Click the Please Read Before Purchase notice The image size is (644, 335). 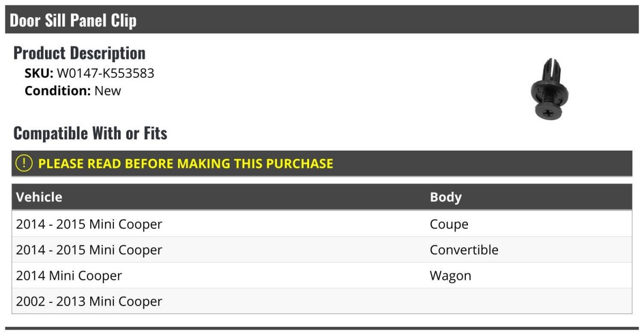[x=186, y=163]
